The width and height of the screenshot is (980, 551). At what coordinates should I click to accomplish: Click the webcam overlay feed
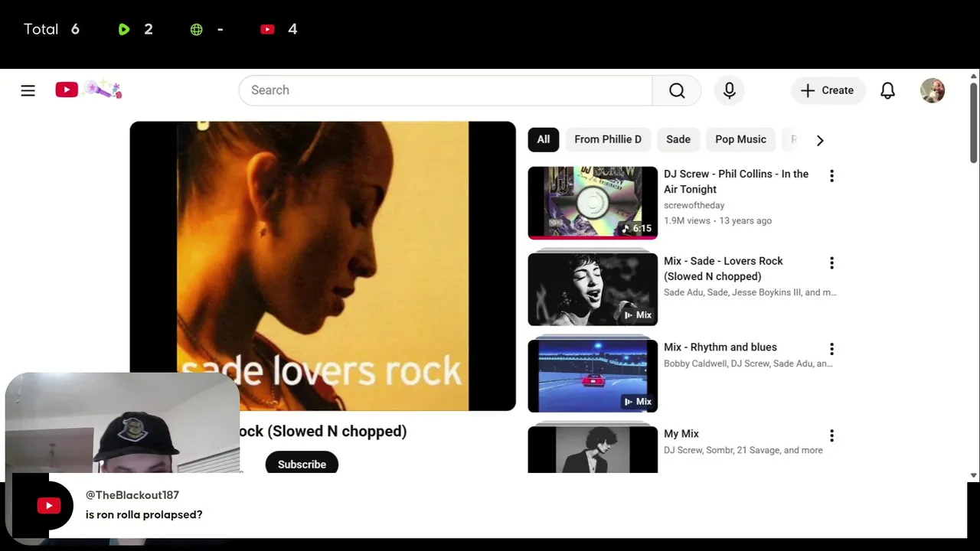pos(122,425)
